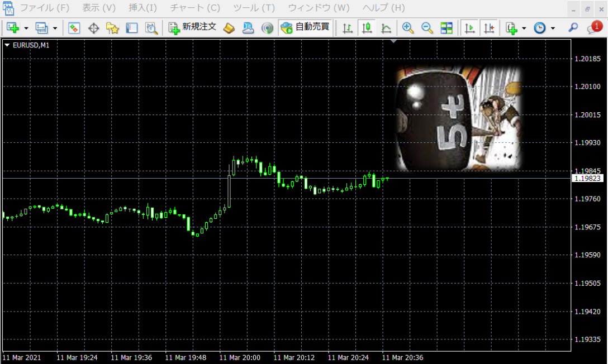Click price level 1.20015 on scale
Image resolution: width=608 pixels, height=364 pixels.
[587, 115]
